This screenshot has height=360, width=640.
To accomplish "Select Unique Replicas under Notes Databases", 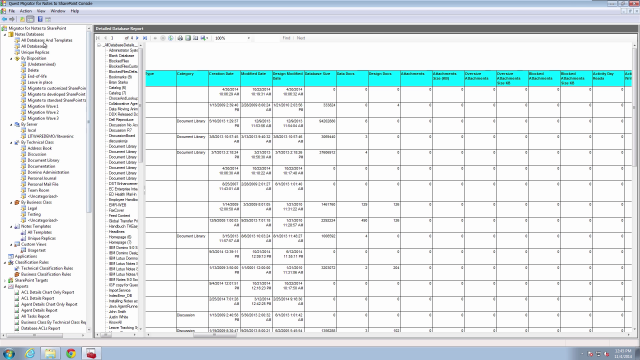I will click(35, 52).
